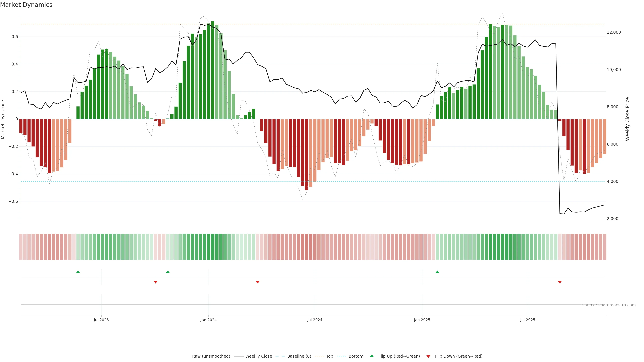
Task: Click the Flip Down legend triangle icon
Action: 428,356
